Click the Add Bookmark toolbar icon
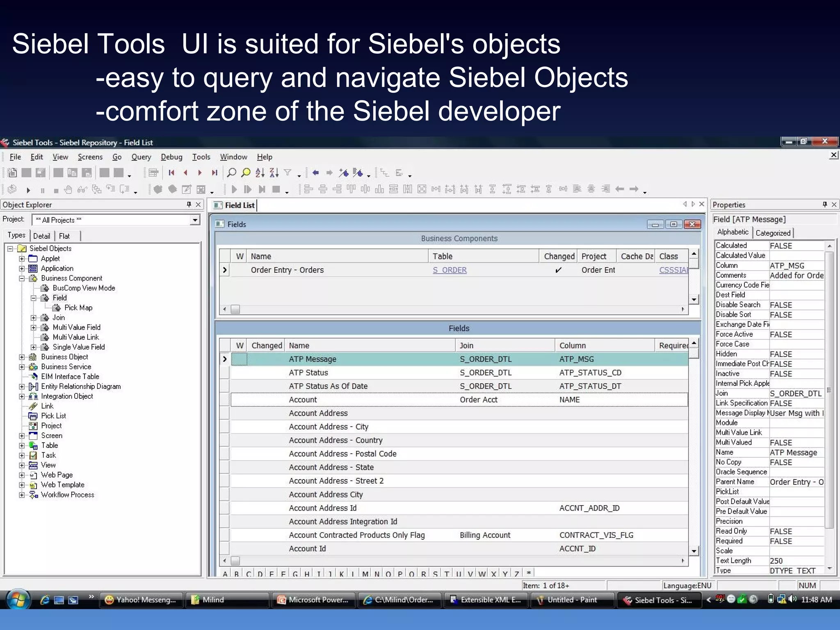Image resolution: width=840 pixels, height=630 pixels. point(344,173)
